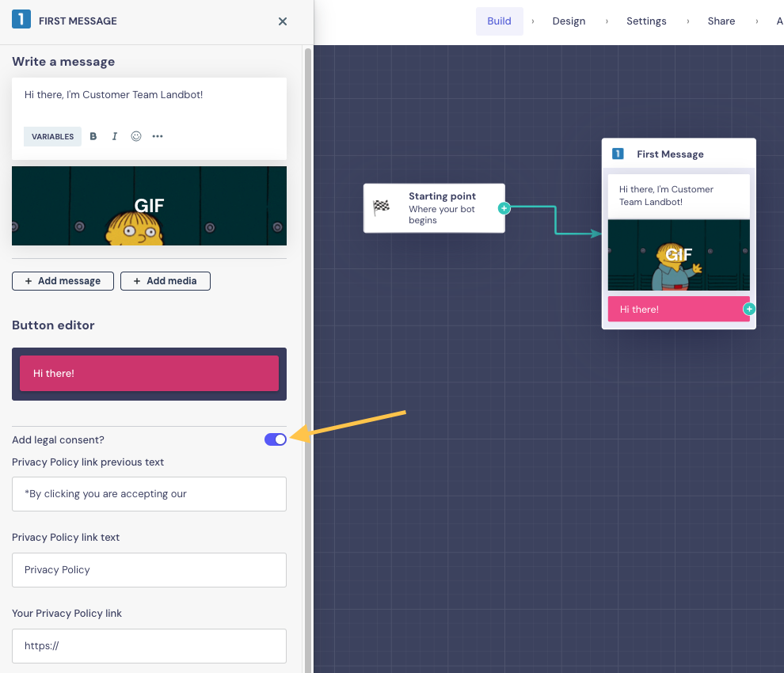Click the Starting point block's plus connector

click(504, 208)
